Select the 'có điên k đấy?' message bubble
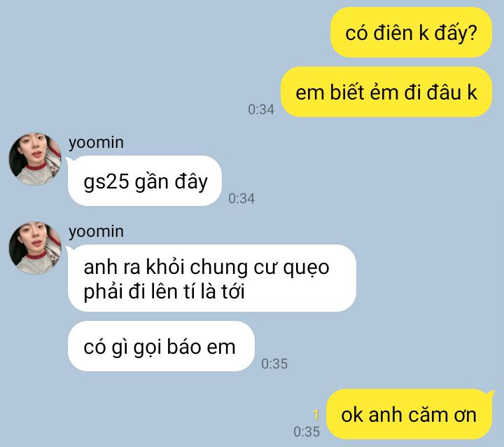Image resolution: width=504 pixels, height=447 pixels. pyautogui.click(x=411, y=32)
